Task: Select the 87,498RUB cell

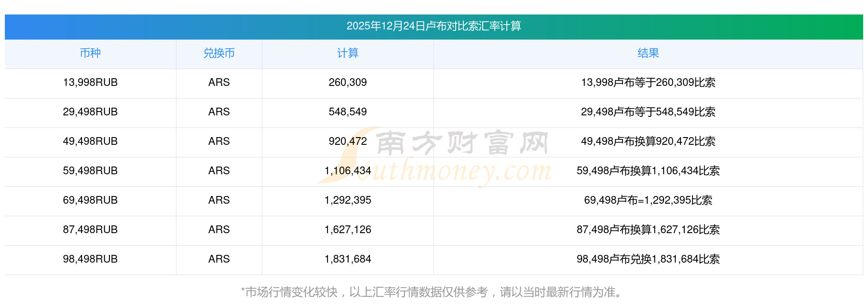Action: click(90, 230)
